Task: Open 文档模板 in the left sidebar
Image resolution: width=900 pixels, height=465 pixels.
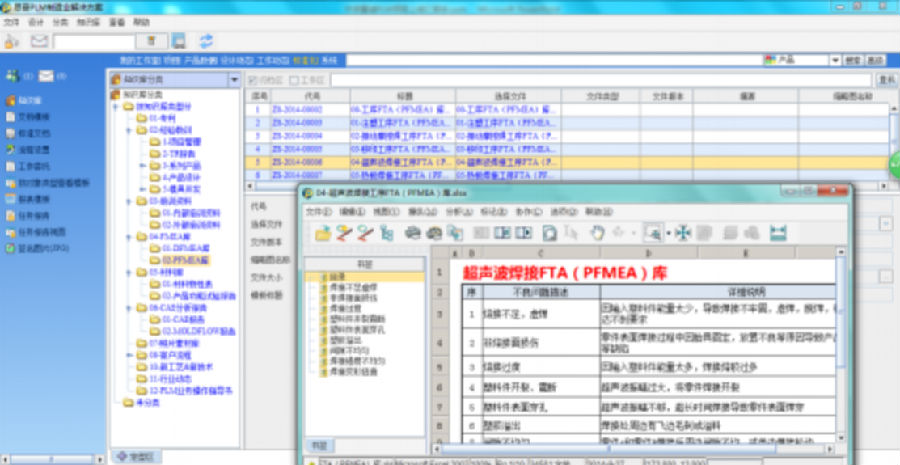Action: 34,117
